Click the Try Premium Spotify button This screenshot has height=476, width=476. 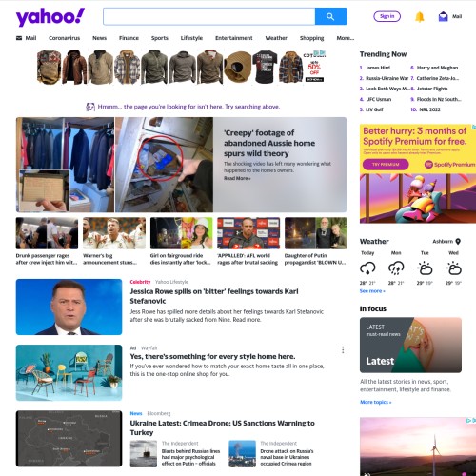[386, 165]
